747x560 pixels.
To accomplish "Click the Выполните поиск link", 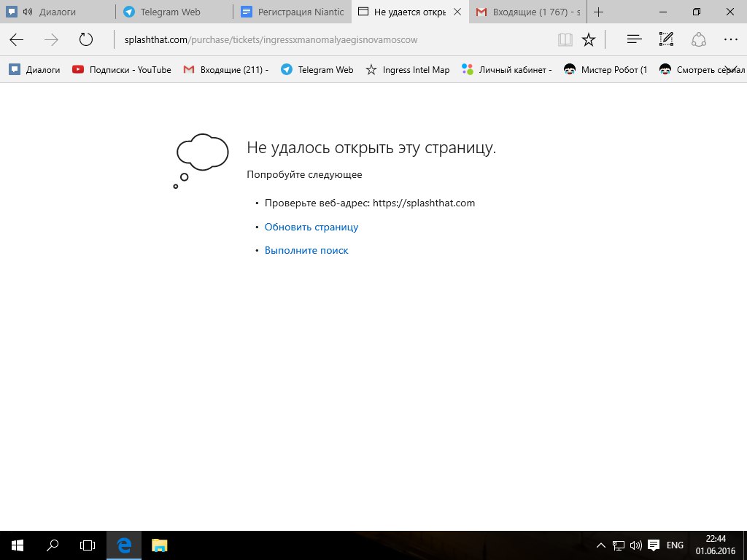I will pos(306,251).
